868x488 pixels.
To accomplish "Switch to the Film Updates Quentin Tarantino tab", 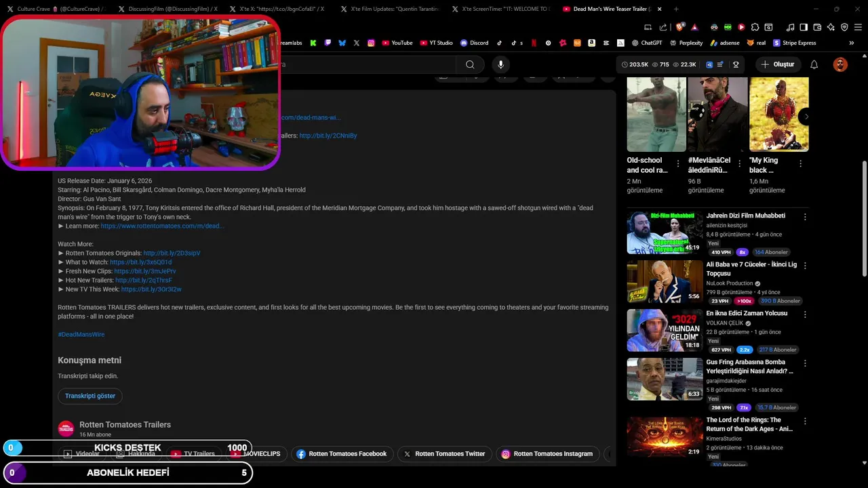I will click(x=390, y=9).
